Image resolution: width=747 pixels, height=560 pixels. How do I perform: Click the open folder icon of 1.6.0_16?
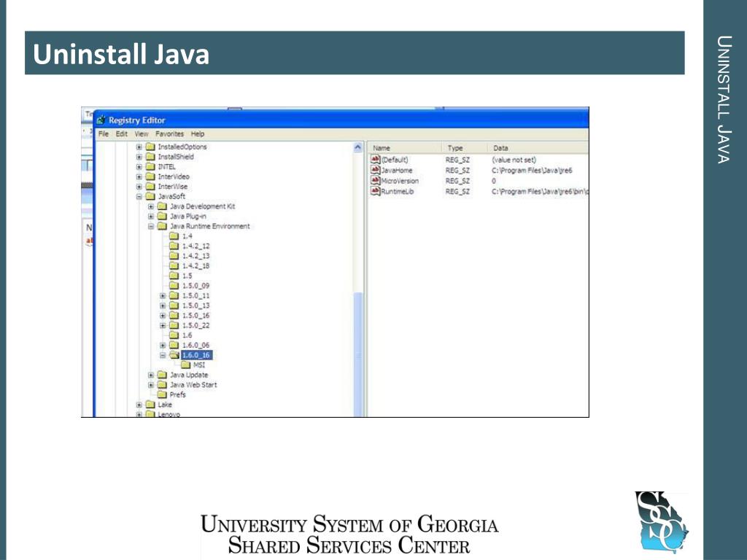174,355
